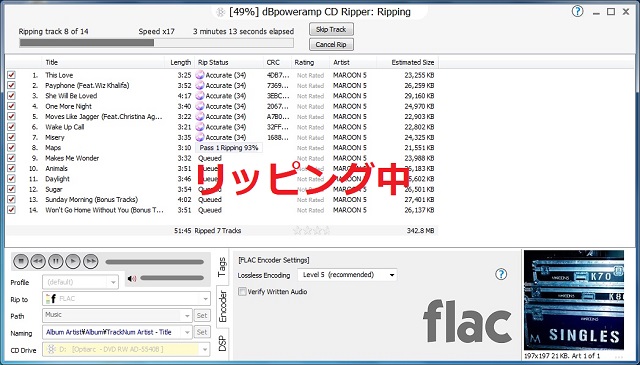Sort by Rip Status column header

(x=229, y=62)
